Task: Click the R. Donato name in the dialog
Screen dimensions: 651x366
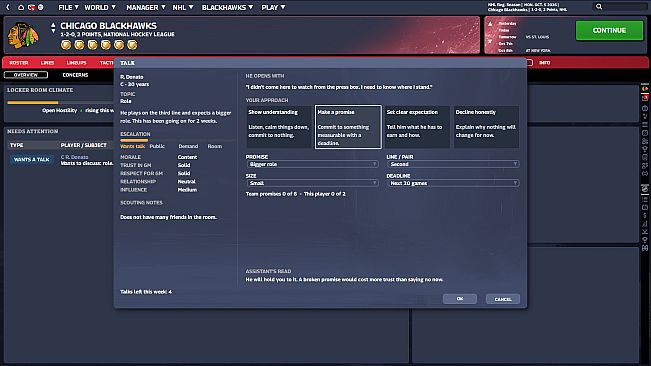Action: click(x=132, y=77)
